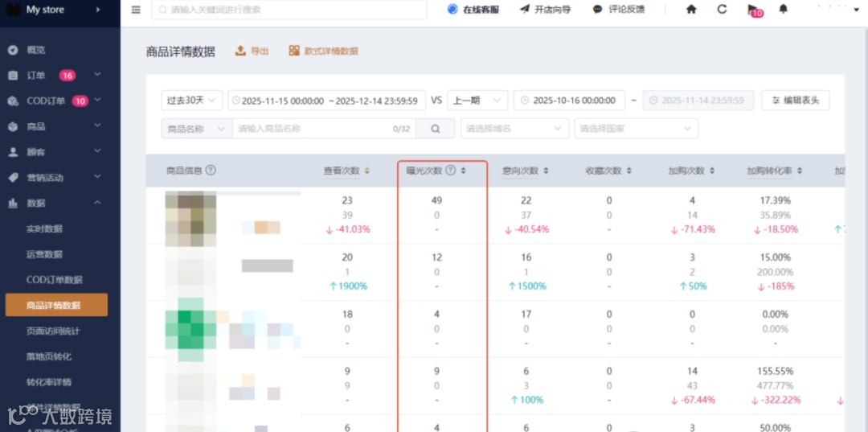Click the 导出 export button
The width and height of the screenshot is (868, 432).
click(x=252, y=51)
